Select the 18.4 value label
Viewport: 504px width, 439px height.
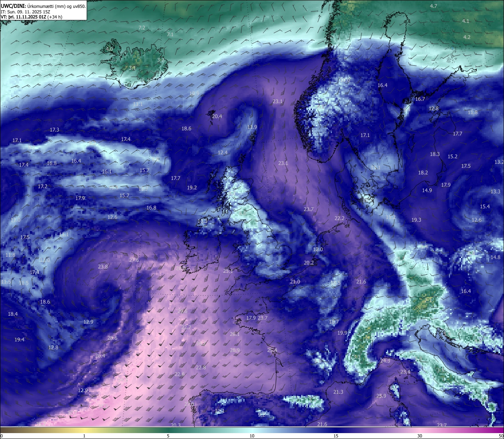(x=13, y=314)
